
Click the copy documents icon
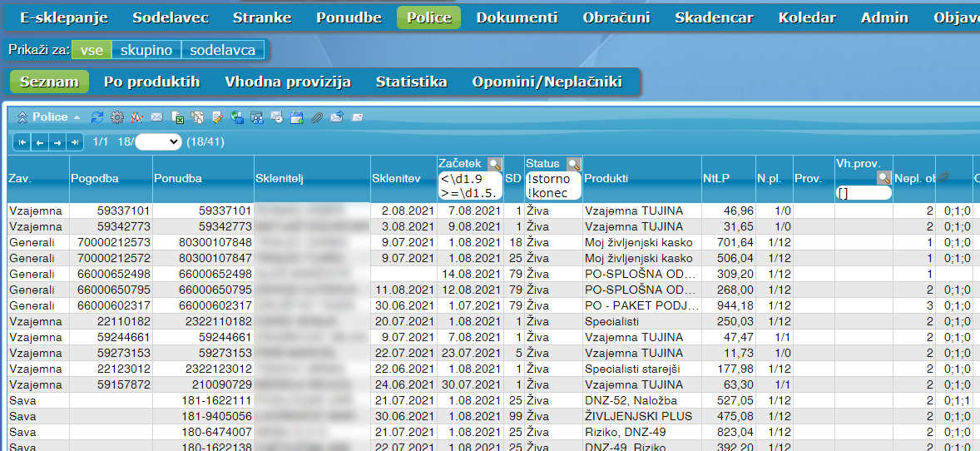[x=197, y=117]
